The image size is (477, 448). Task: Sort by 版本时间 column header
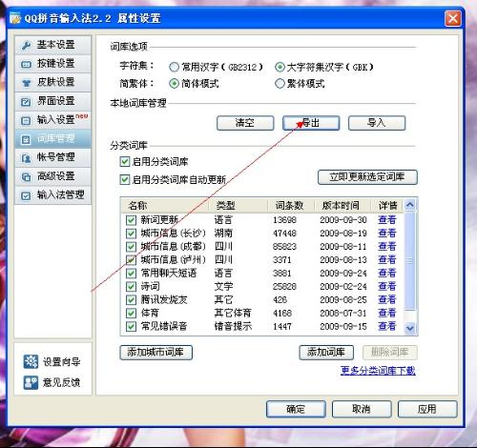(x=342, y=206)
